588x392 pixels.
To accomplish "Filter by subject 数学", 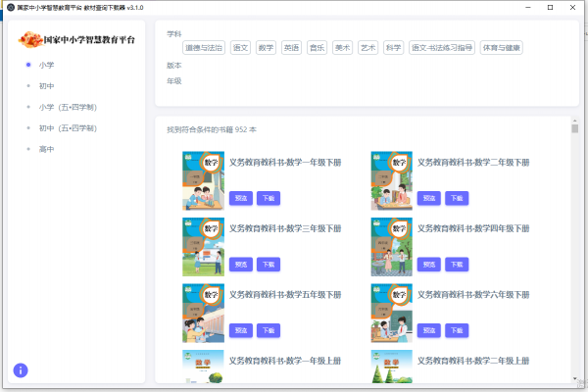I will [x=266, y=48].
